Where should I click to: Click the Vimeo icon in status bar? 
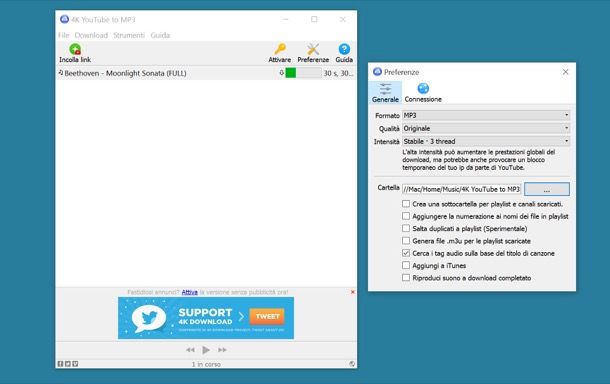tap(75, 364)
